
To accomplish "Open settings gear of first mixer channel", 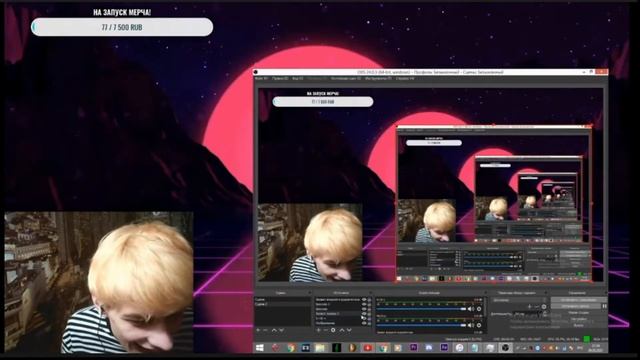I will pyautogui.click(x=479, y=309).
